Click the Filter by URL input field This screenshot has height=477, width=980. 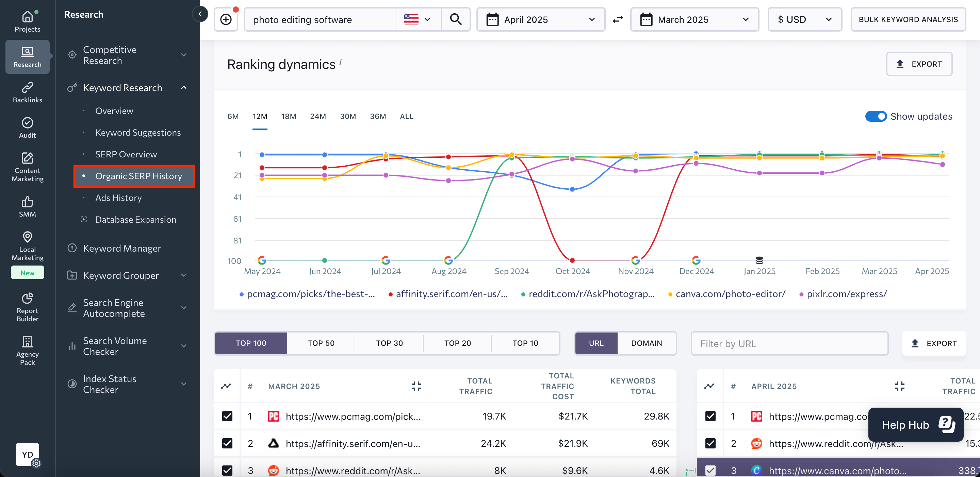click(789, 343)
